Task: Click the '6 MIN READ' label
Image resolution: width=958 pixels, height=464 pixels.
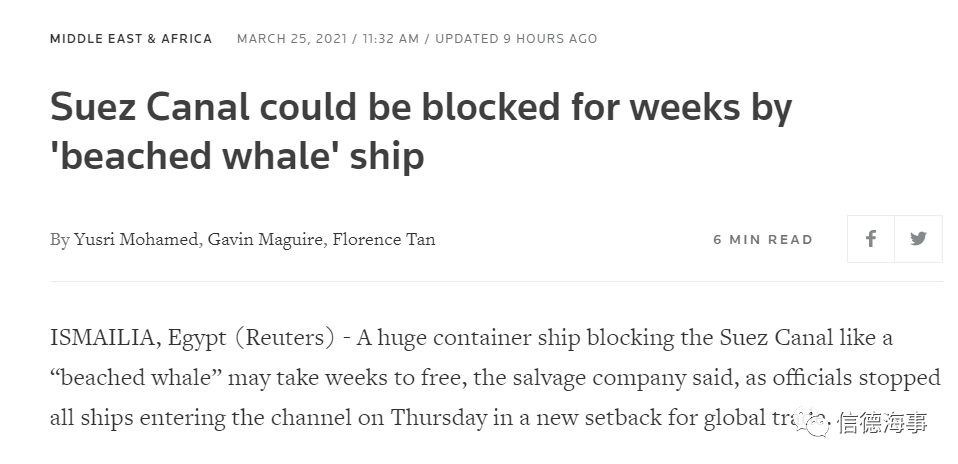Action: pyautogui.click(x=763, y=240)
